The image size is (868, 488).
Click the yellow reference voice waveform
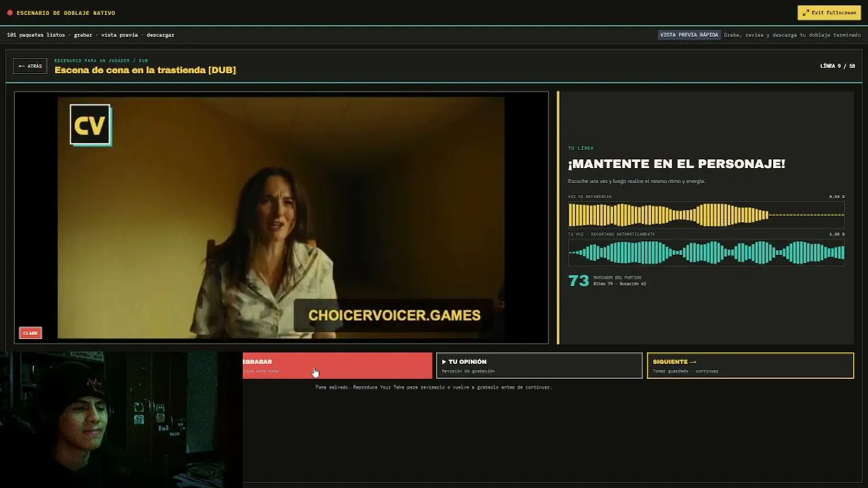(706, 215)
